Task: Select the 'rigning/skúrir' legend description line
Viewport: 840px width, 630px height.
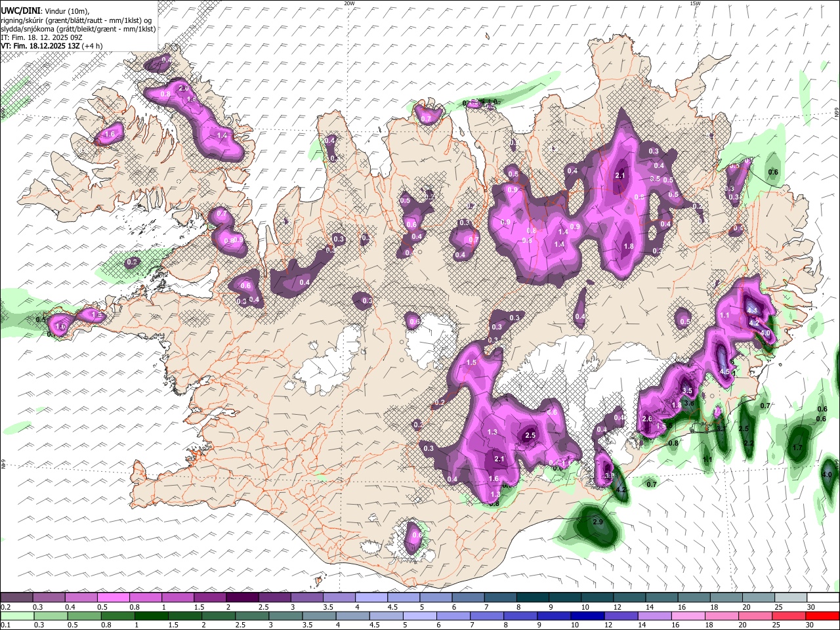Action: point(75,20)
